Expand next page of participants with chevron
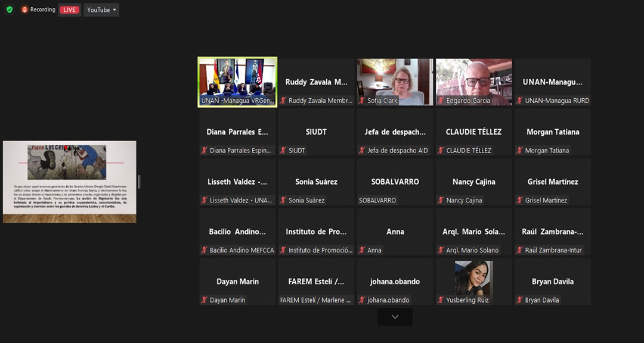This screenshot has width=644, height=343. [x=395, y=317]
